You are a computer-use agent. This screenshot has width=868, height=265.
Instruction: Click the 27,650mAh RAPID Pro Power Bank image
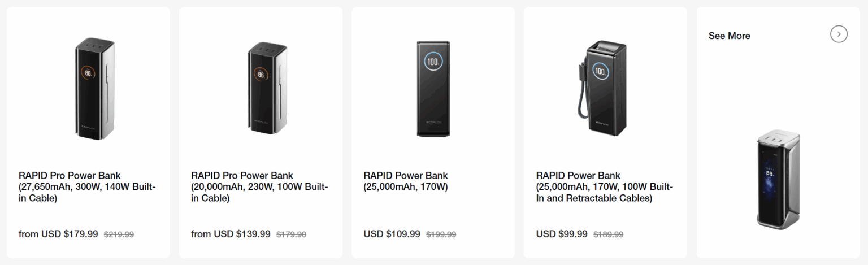(x=88, y=88)
